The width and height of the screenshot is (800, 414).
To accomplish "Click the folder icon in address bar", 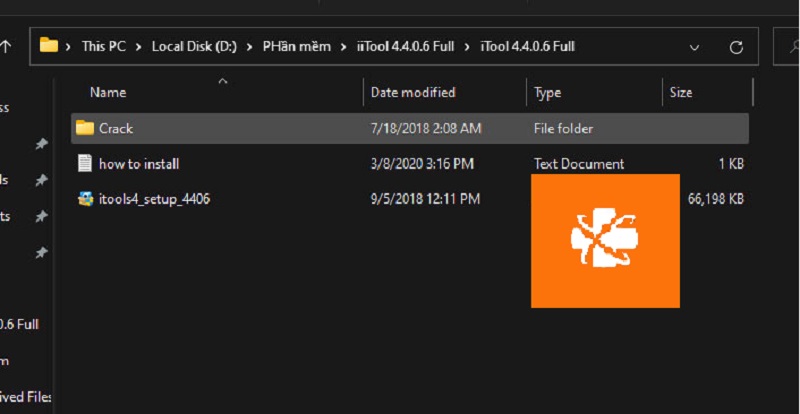I will click(x=49, y=45).
